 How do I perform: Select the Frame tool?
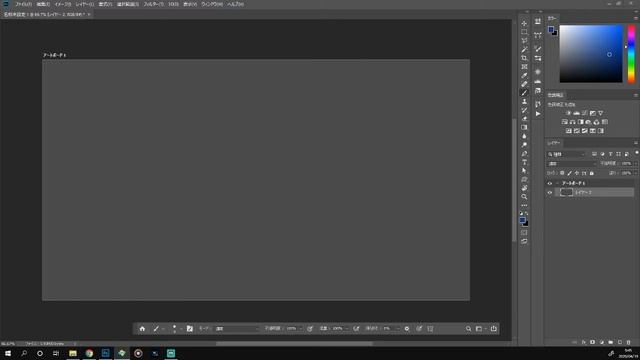point(524,67)
